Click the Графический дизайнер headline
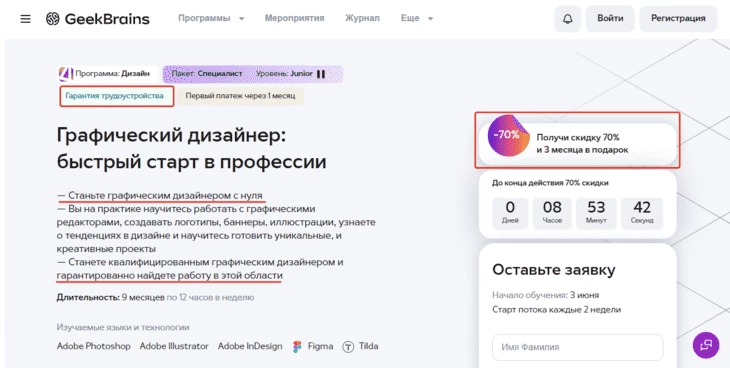The image size is (730, 368). (x=191, y=149)
